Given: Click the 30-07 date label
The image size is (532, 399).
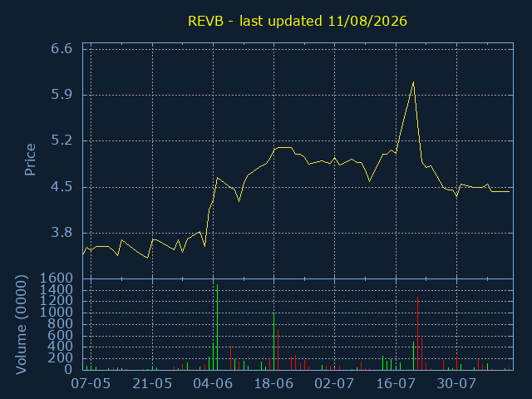Looking at the screenshot, I should (456, 384).
